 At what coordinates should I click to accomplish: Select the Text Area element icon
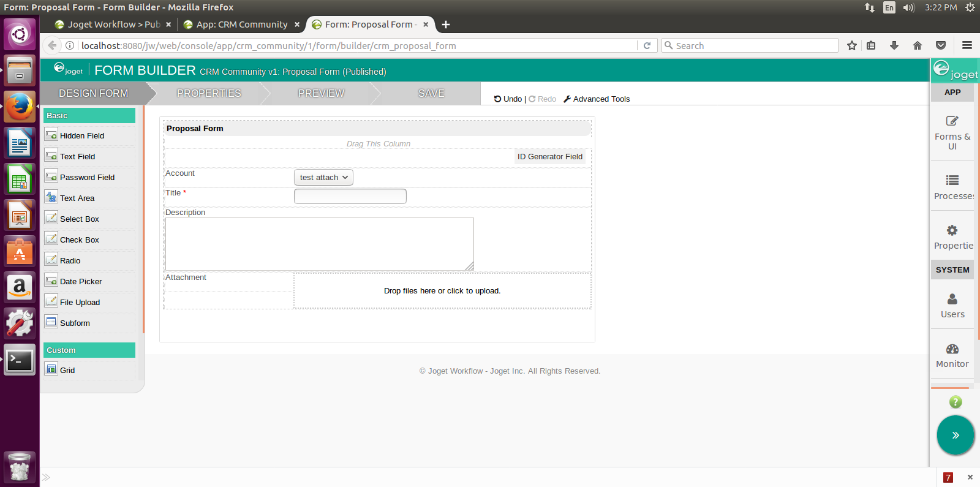point(51,198)
